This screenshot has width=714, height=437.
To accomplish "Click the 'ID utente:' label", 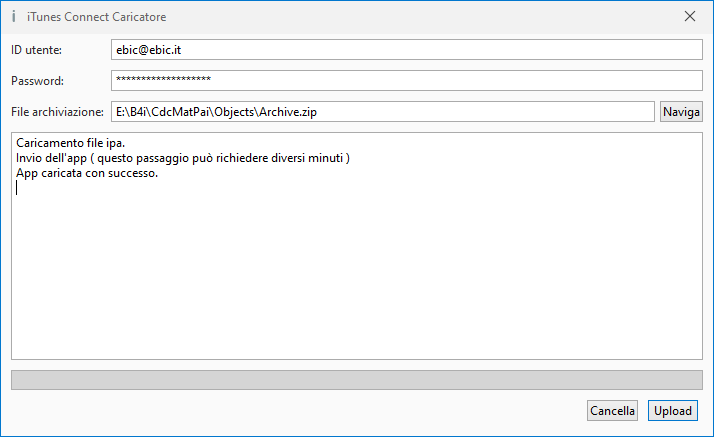I will pos(36,50).
